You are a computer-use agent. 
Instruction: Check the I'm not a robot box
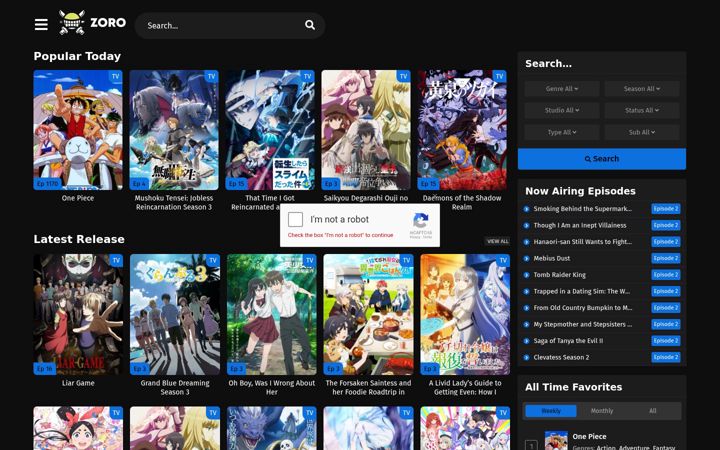click(295, 219)
